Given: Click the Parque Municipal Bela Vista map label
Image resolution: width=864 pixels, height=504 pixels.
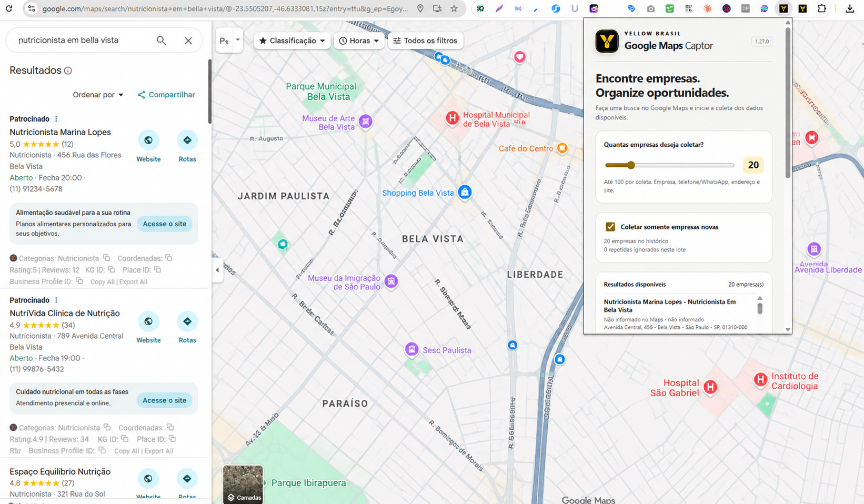Looking at the screenshot, I should coord(321,92).
